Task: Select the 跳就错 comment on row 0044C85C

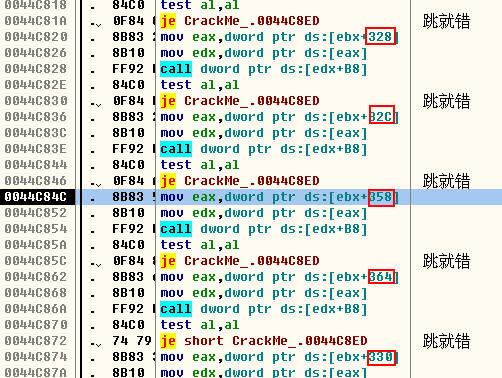Action: coord(446,261)
